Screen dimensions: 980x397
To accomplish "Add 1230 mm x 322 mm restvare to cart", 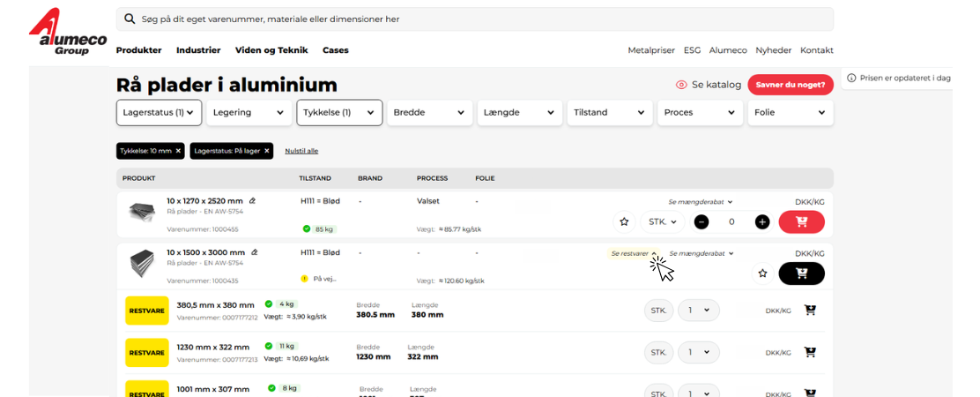I will tap(810, 352).
